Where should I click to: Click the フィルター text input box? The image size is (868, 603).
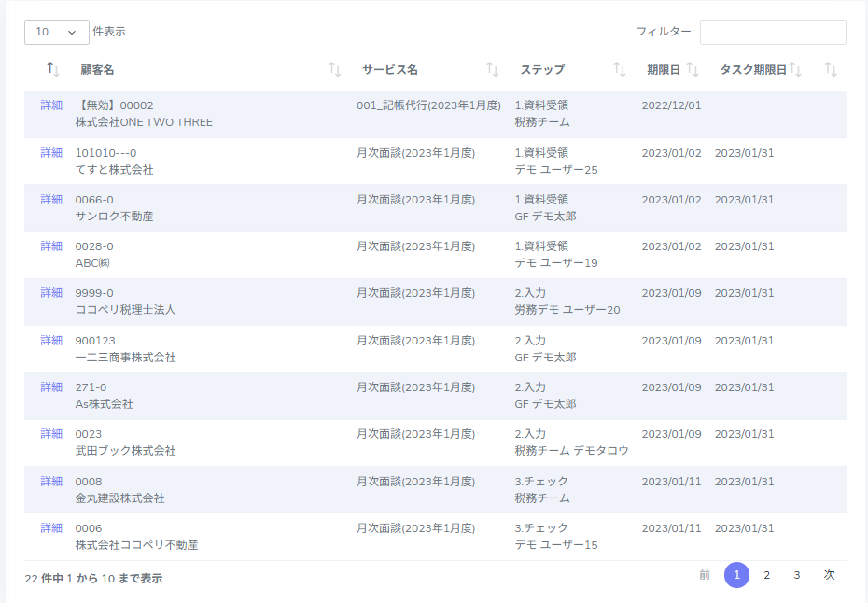click(773, 33)
